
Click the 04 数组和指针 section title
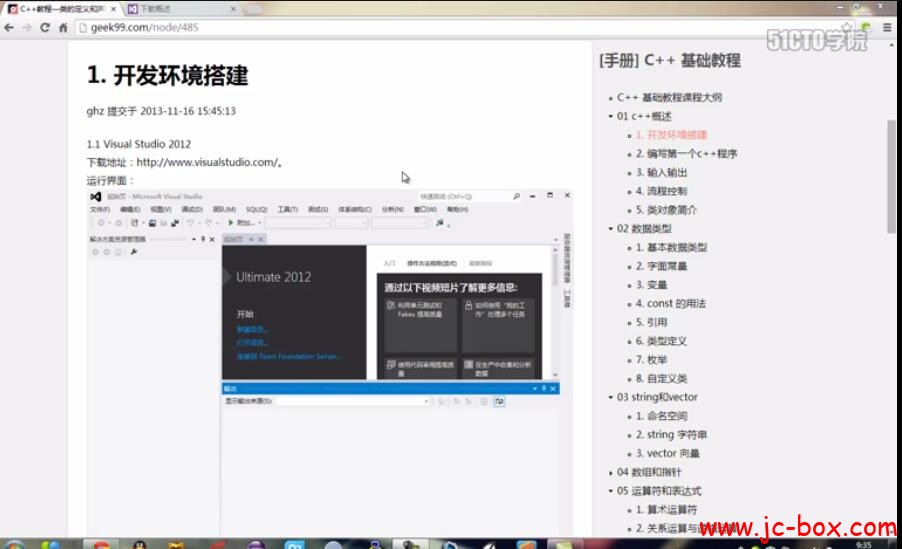[649, 472]
